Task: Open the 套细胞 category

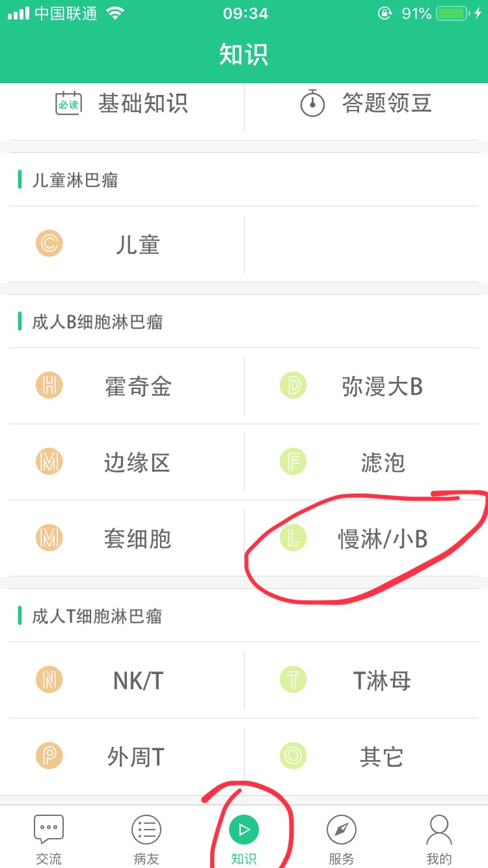Action: pyautogui.click(x=127, y=538)
